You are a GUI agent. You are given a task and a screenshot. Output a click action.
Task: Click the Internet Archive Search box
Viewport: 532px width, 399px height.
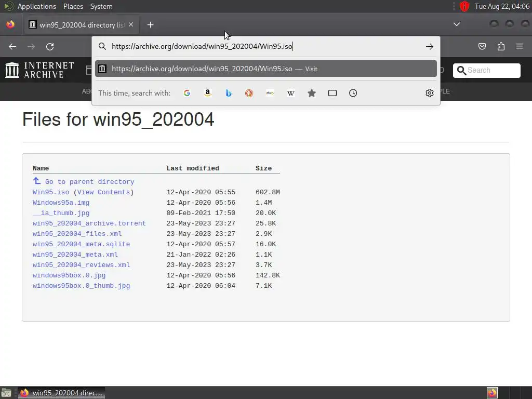click(x=486, y=71)
